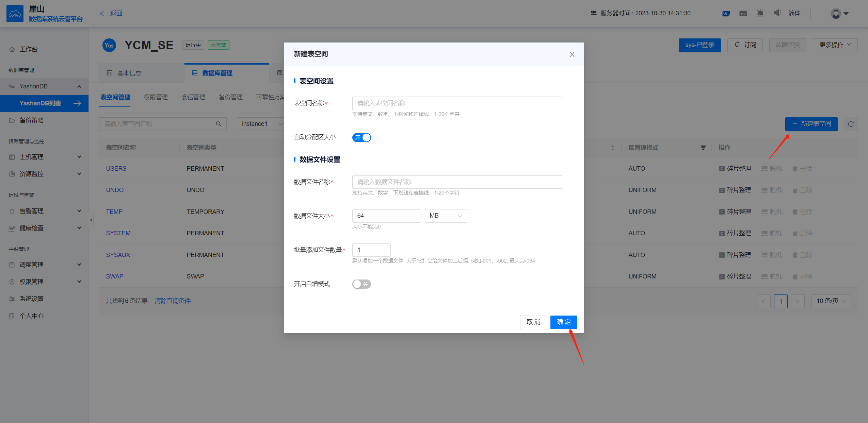
Task: Click the 清除查询条件 link
Action: (x=173, y=301)
